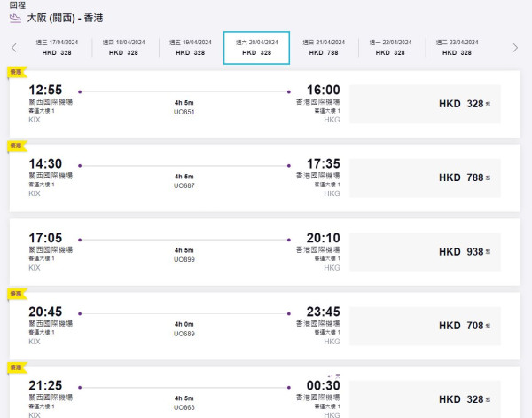532x418 pixels.
Task: Select the 17/04/2024 date tab
Action: point(57,48)
